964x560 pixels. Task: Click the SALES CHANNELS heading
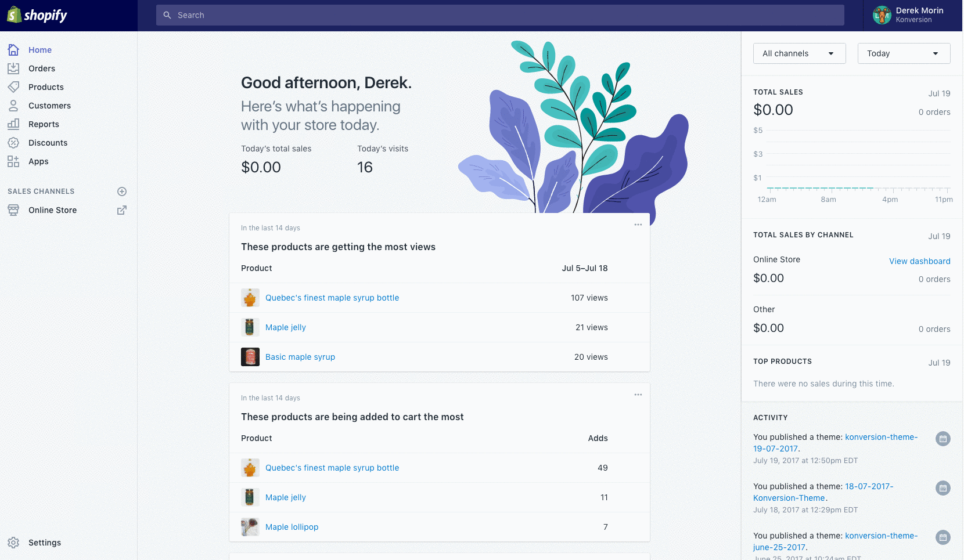(41, 192)
